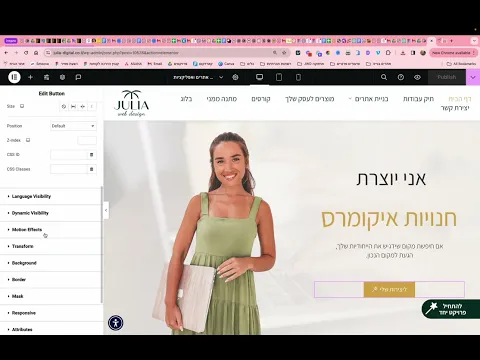This screenshot has height=360, width=480.
Task: Click the CSS ID input field
Action: 69,155
